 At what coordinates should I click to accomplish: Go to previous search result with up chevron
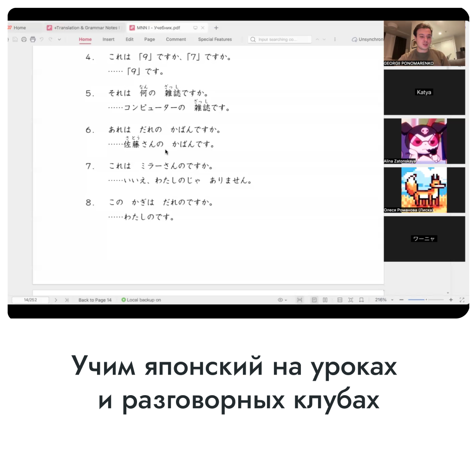coord(317,40)
